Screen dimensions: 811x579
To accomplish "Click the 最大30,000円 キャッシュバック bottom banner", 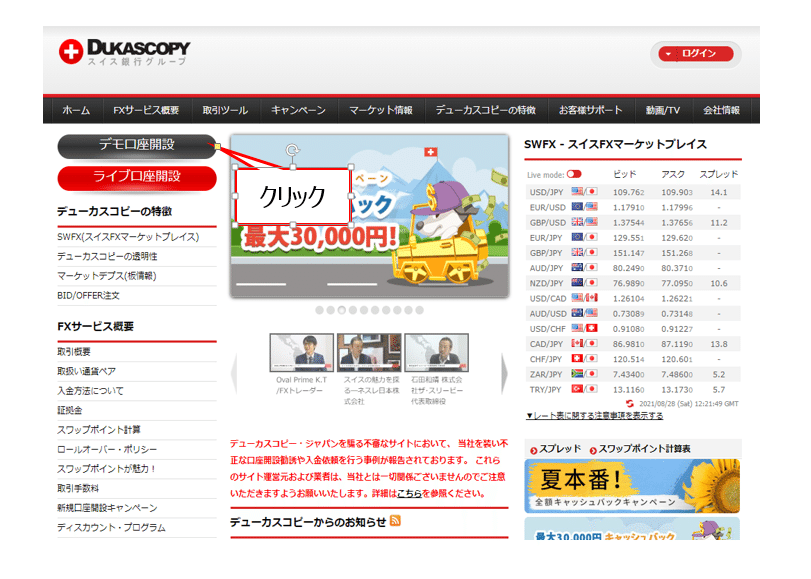I will 632,529.
